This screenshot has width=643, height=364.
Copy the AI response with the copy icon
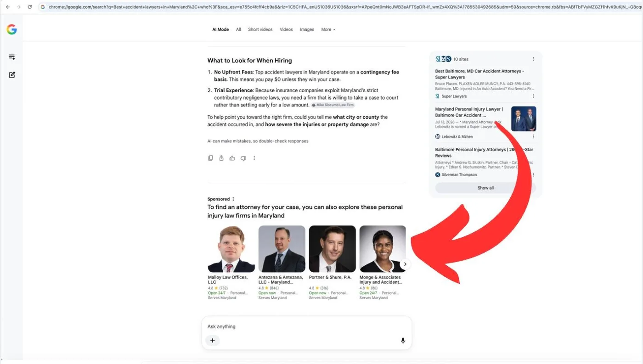coord(210,158)
